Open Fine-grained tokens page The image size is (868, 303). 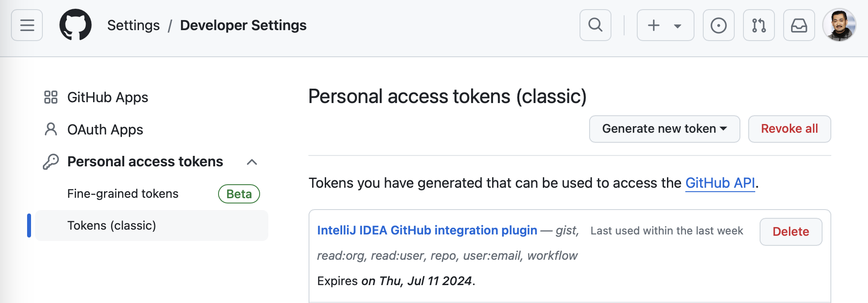pos(122,194)
